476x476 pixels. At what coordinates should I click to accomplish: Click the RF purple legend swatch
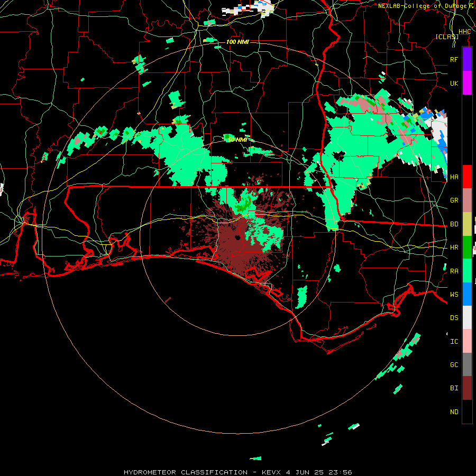(467, 59)
